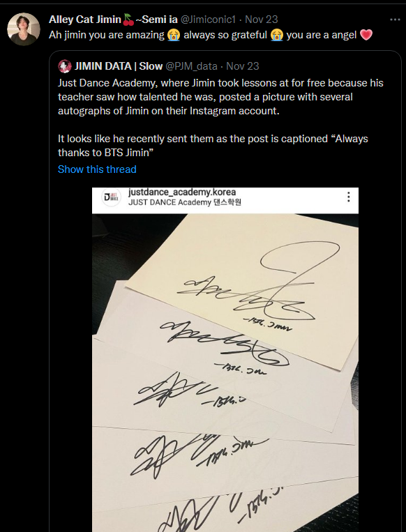
Task: Open the @Jimiconic1 handle link
Action: 208,20
